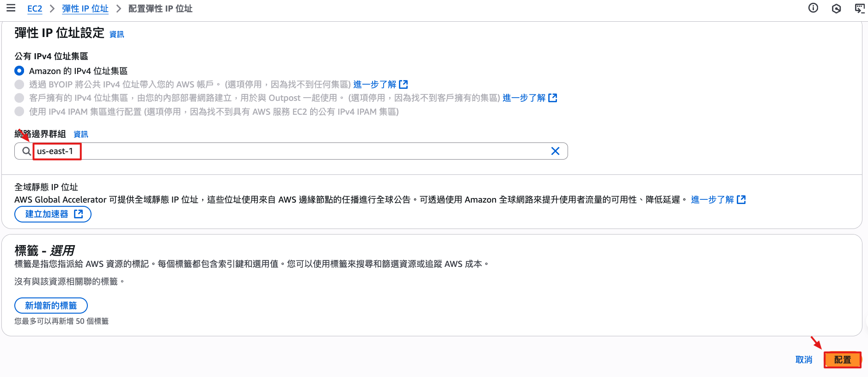This screenshot has width=868, height=377.
Task: Open the CloudShell screen icon top right
Action: pyautogui.click(x=859, y=8)
